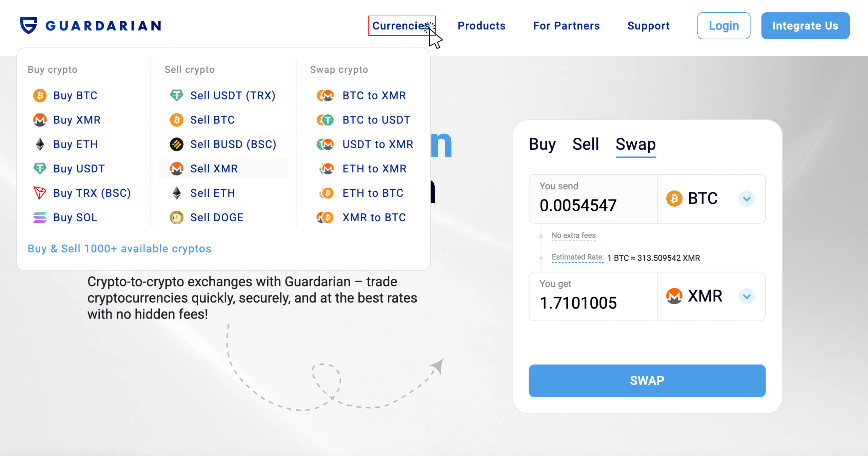Expand the XMR receive currency dropdown
The image size is (868, 456).
pyautogui.click(x=747, y=297)
